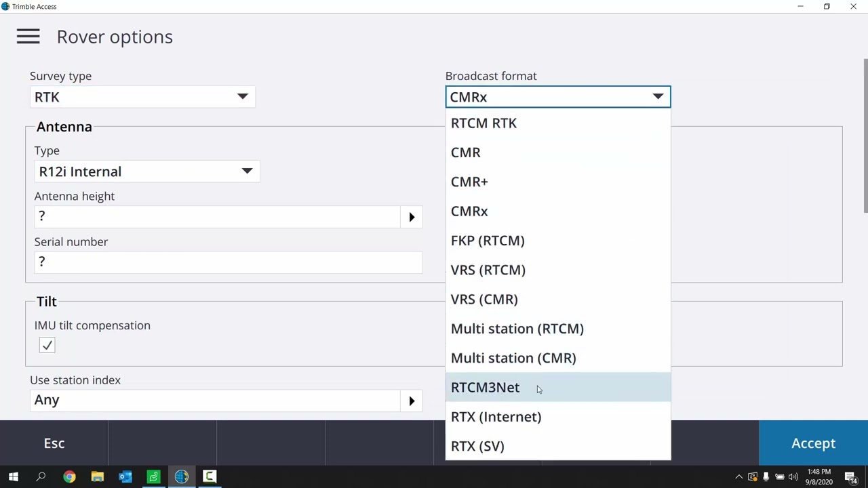
Task: Open Use station index options arrow
Action: (x=412, y=401)
